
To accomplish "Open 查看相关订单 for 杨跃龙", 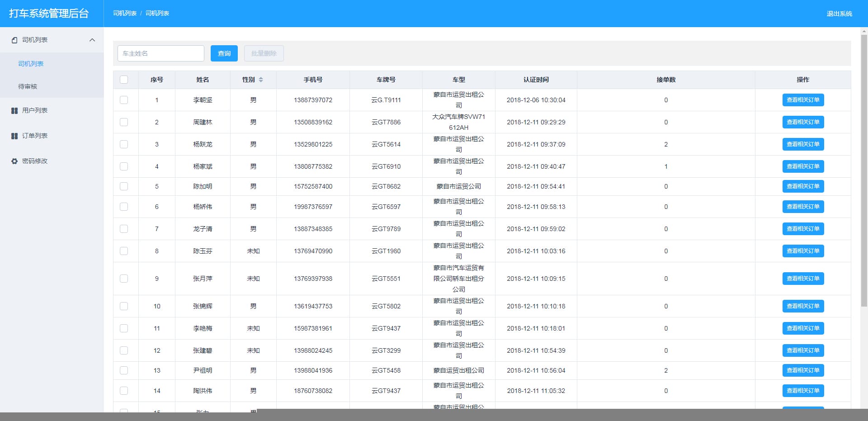I will coord(803,144).
